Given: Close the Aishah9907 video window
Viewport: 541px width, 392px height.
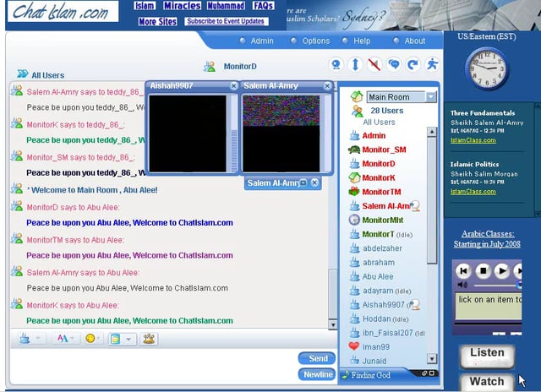Looking at the screenshot, I should point(233,86).
